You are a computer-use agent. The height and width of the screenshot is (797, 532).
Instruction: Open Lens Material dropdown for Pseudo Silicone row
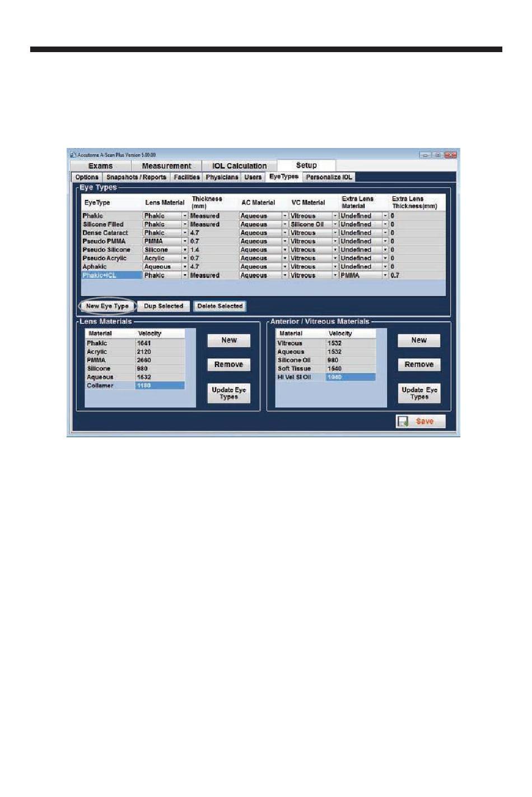[185, 249]
